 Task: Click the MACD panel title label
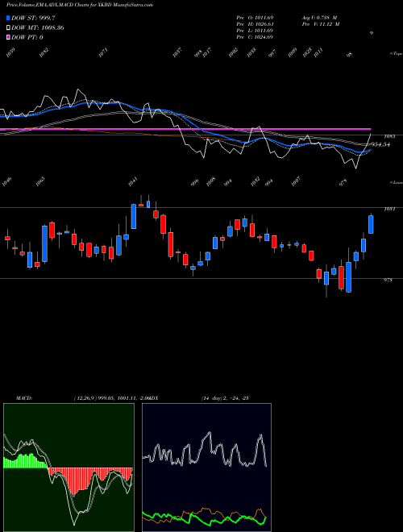point(24,398)
